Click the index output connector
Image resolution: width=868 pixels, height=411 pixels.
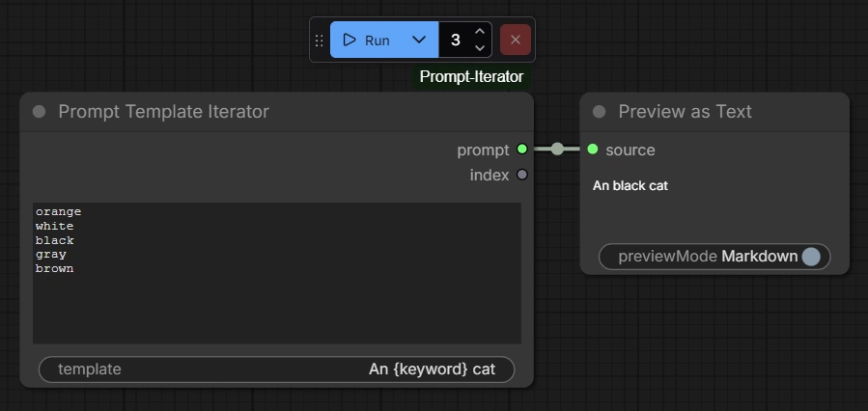click(x=522, y=175)
